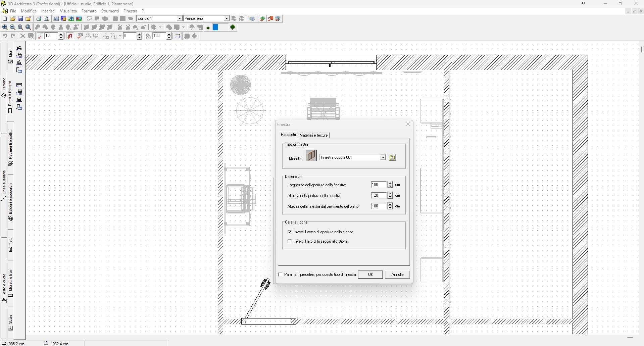
Task: Click the green tree icon
Action: [233, 28]
